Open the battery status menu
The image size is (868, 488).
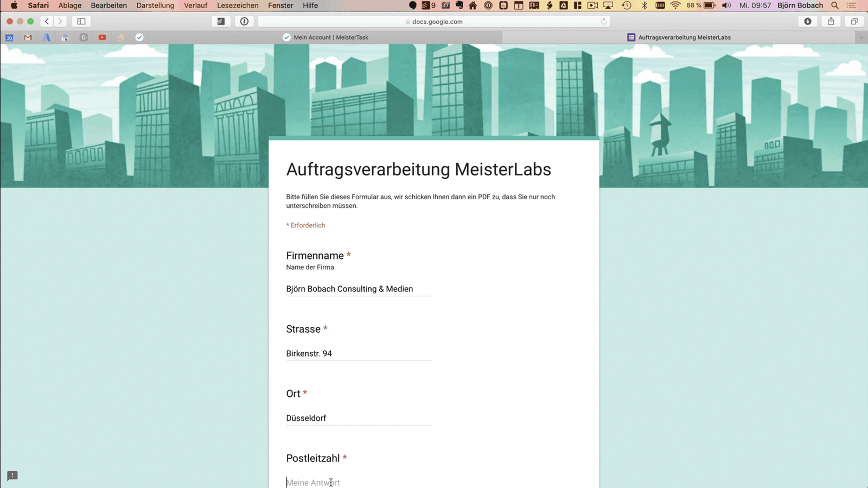pos(701,5)
